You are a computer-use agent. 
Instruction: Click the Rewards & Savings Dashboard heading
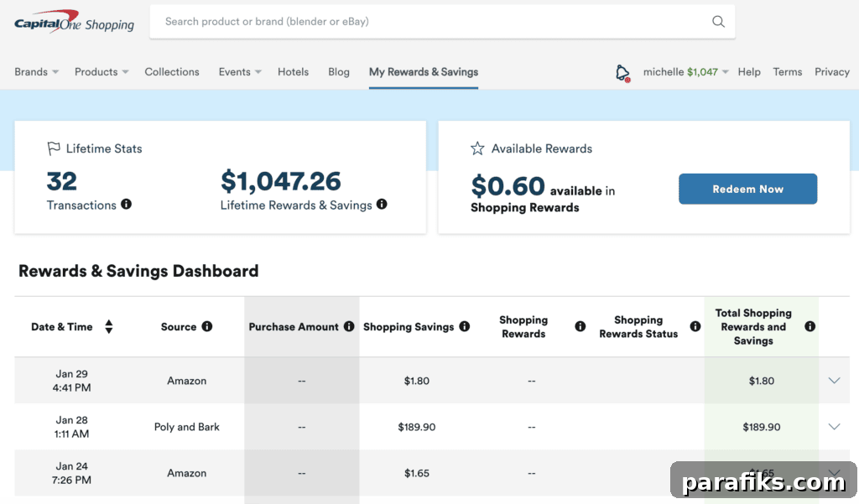click(138, 271)
